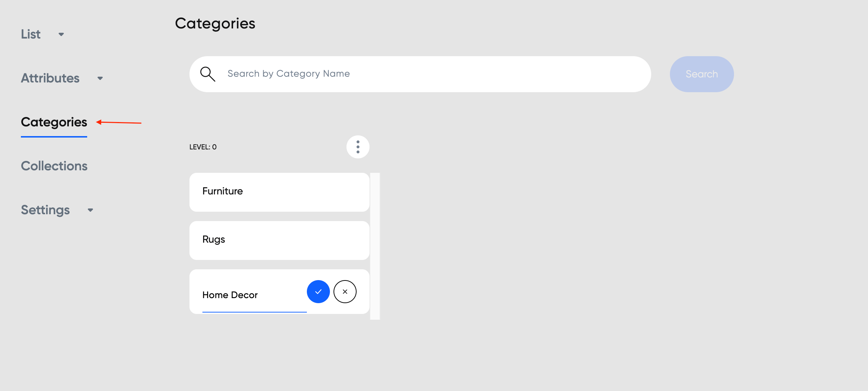Expand the List dropdown arrow
The width and height of the screenshot is (868, 391).
[x=61, y=35]
